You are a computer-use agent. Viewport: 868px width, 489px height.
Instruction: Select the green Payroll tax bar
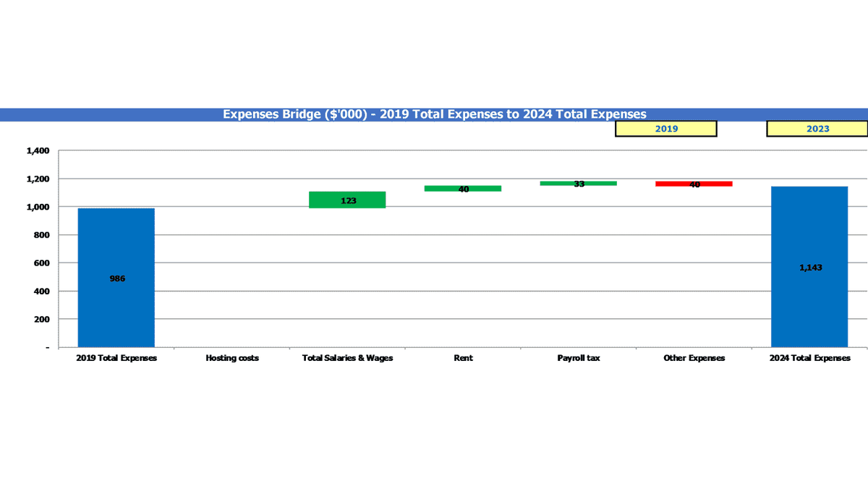(x=579, y=184)
